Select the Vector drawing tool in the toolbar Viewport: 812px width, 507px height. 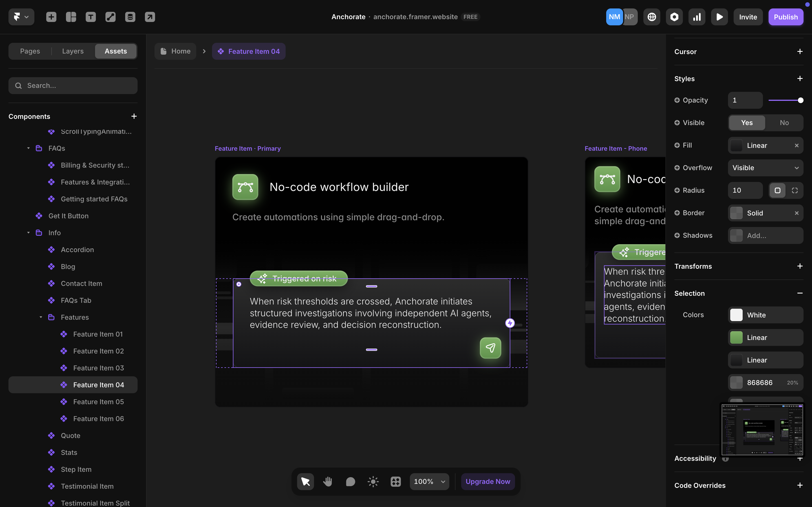(x=111, y=17)
